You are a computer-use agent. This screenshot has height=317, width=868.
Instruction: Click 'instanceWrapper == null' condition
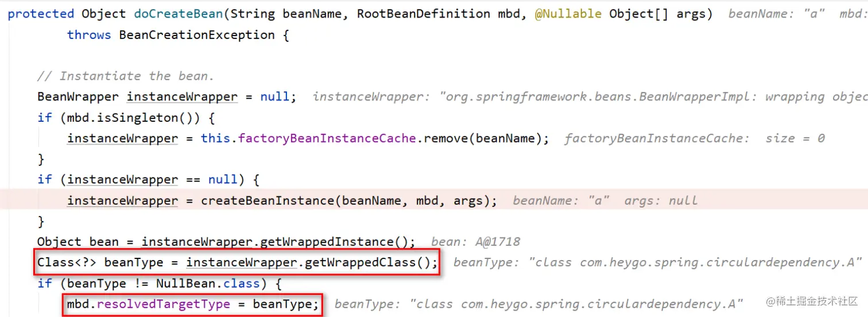(152, 180)
